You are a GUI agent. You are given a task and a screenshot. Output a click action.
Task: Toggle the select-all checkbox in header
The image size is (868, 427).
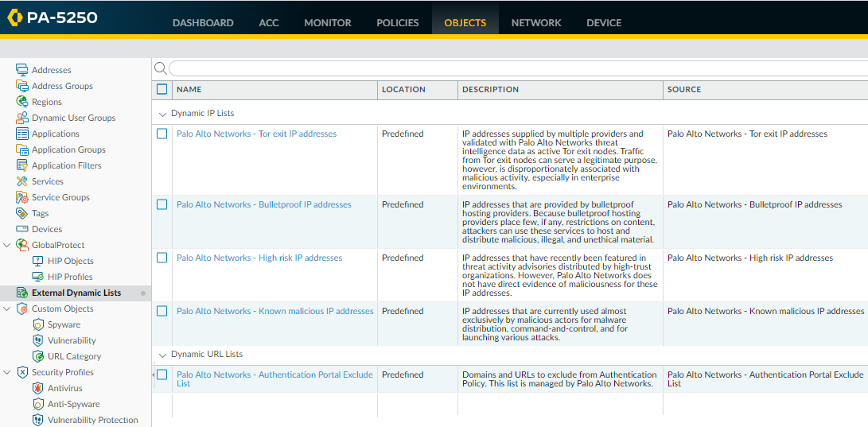point(162,89)
